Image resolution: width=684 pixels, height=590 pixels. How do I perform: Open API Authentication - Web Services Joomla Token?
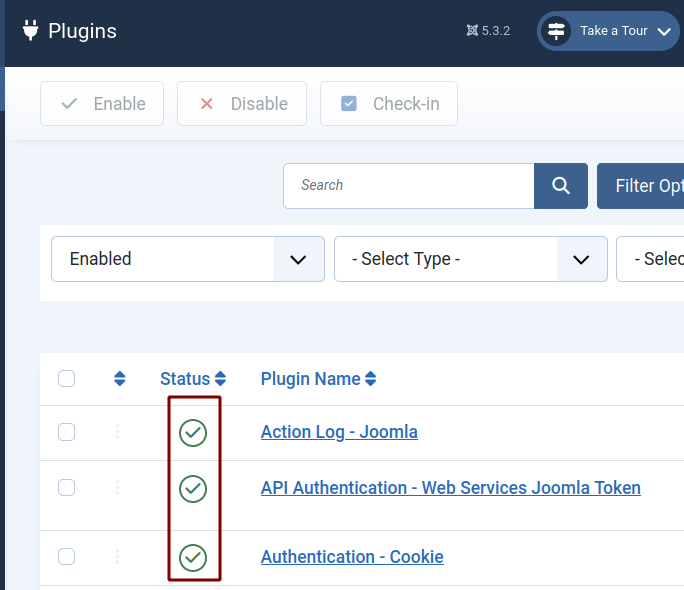[x=451, y=488]
